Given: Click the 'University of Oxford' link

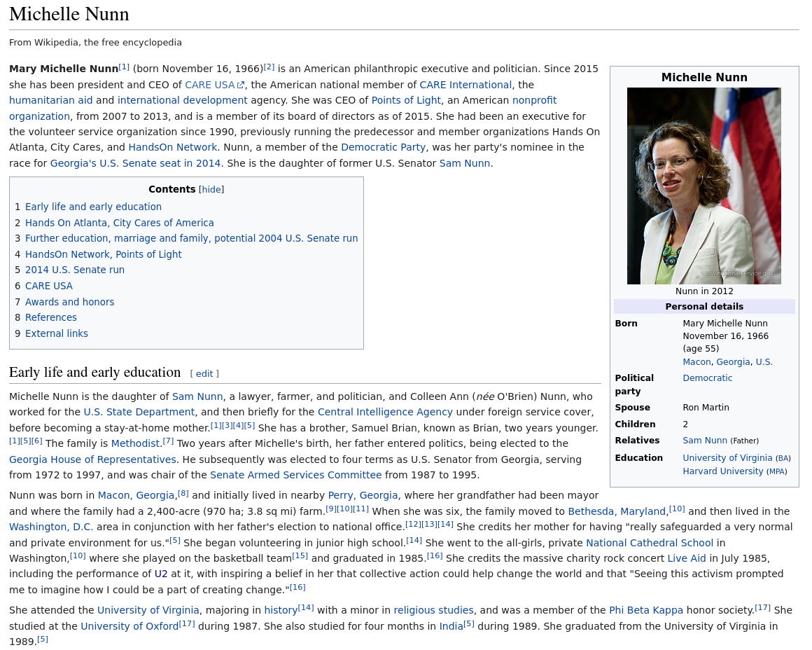Looking at the screenshot, I should tap(129, 627).
